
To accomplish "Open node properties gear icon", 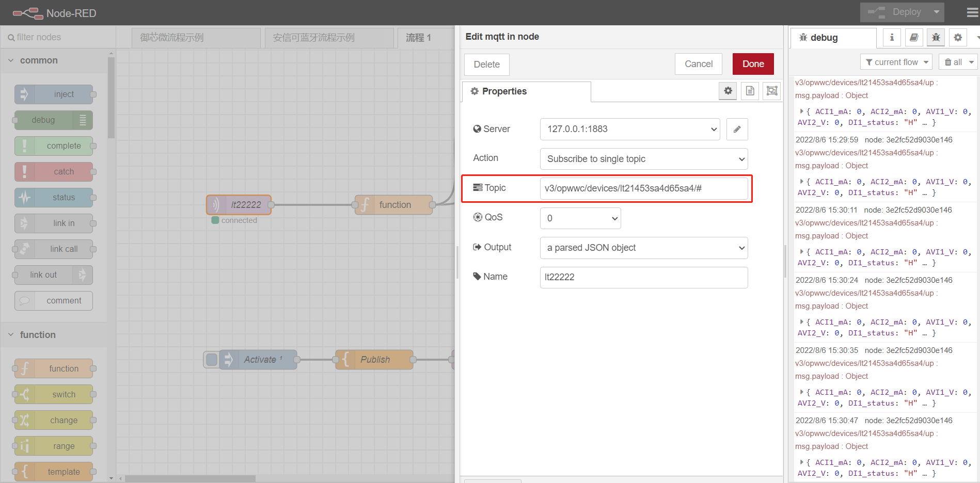I will [728, 91].
